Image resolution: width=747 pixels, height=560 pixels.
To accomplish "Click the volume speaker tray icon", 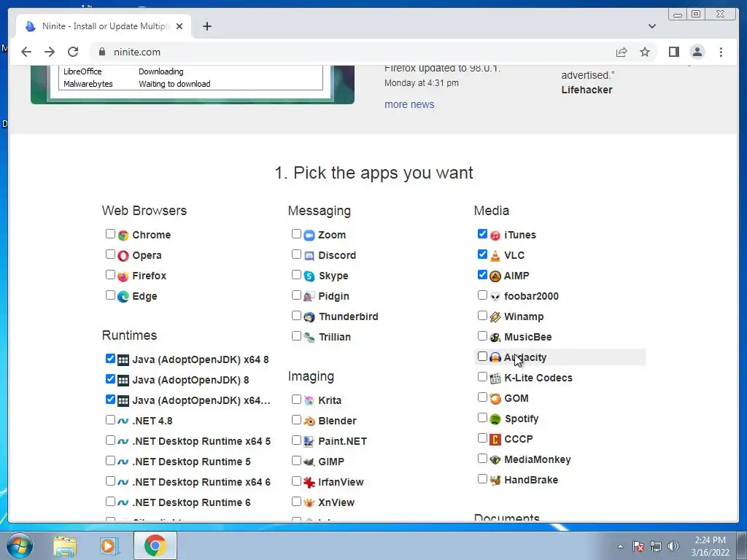I will 673,546.
